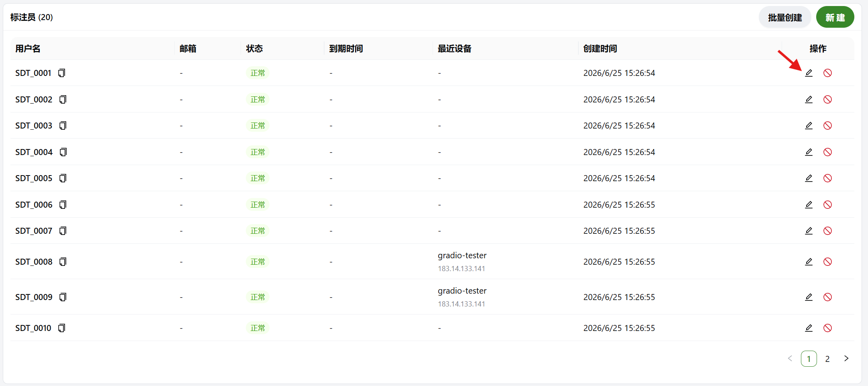Select gradio-tester device text in SDT_0009 row
Screen dimensions: 868x386
point(462,290)
